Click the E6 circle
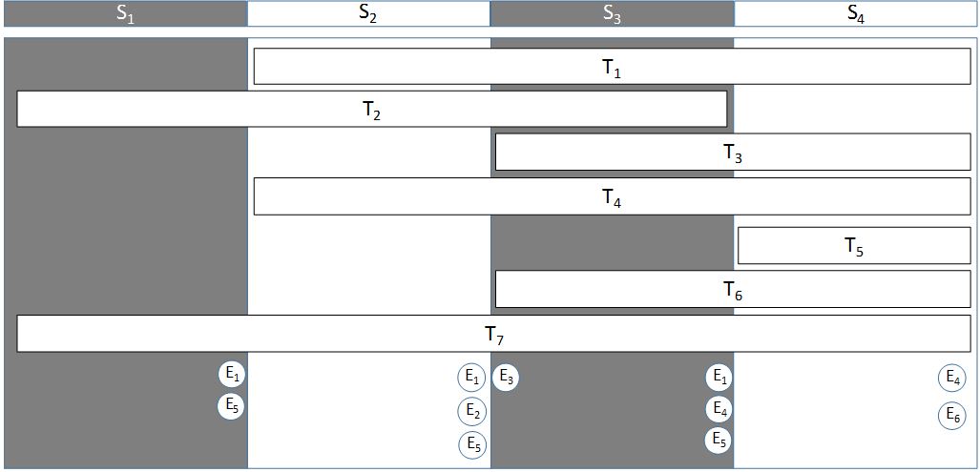The width and height of the screenshot is (980, 472). point(951,416)
